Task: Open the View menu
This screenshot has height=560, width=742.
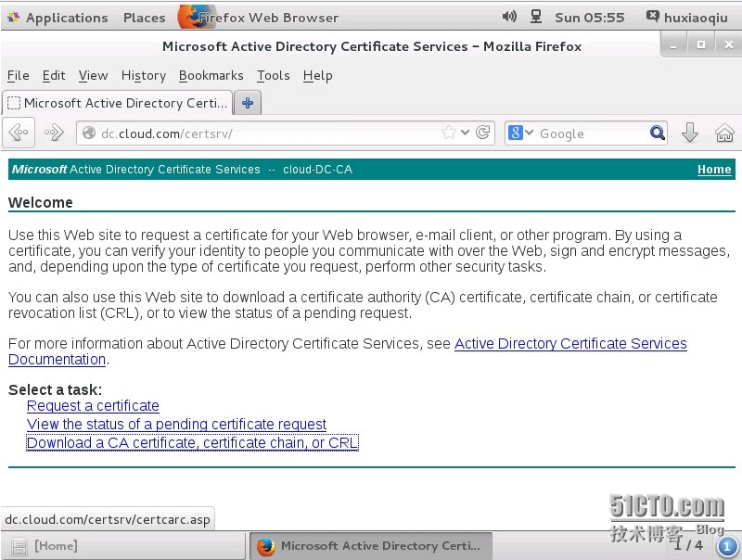Action: 94,75
